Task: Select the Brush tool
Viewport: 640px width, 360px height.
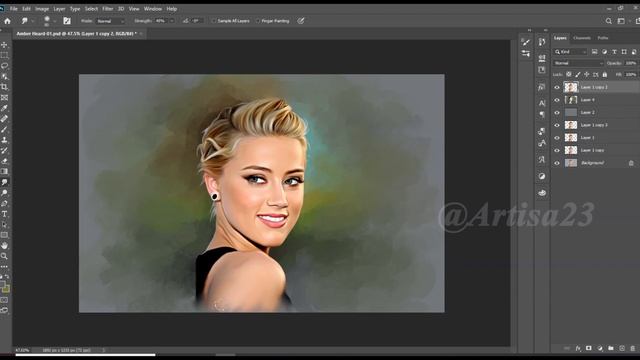Action: click(x=4, y=129)
